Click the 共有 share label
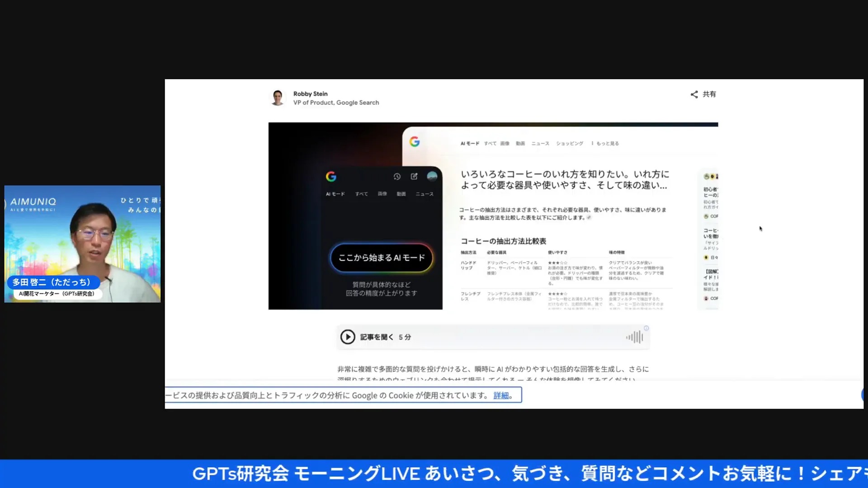868x488 pixels. pyautogui.click(x=709, y=94)
